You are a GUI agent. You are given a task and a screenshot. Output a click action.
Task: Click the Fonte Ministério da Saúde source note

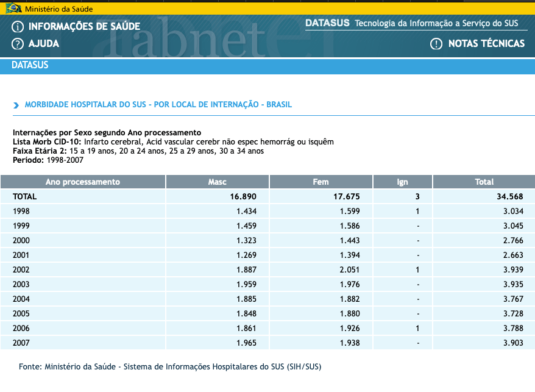[x=170, y=367]
